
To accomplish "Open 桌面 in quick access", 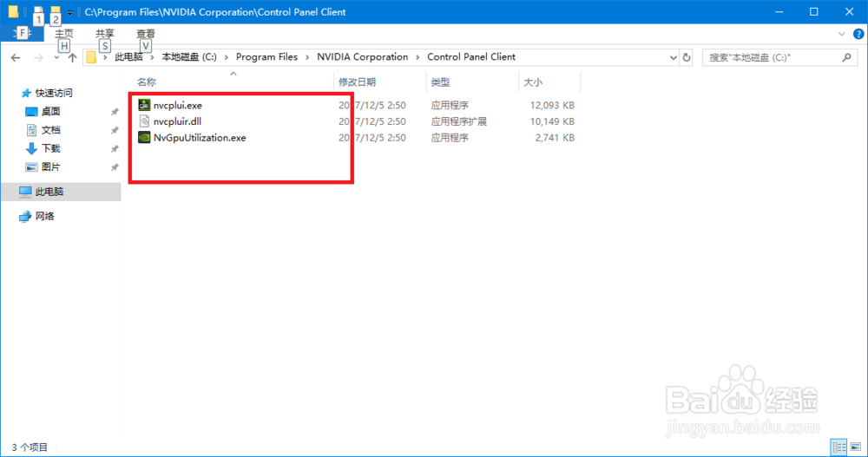I will coord(51,111).
